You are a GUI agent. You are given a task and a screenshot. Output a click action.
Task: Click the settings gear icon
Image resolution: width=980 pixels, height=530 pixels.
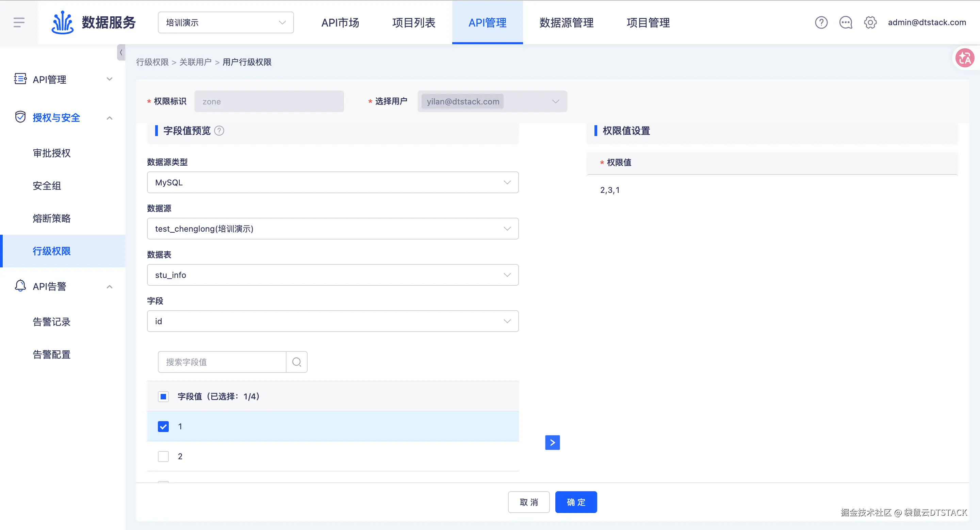click(x=870, y=22)
